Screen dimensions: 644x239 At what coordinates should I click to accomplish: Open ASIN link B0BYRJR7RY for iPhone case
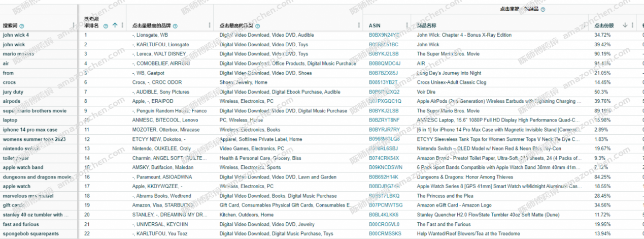click(384, 130)
